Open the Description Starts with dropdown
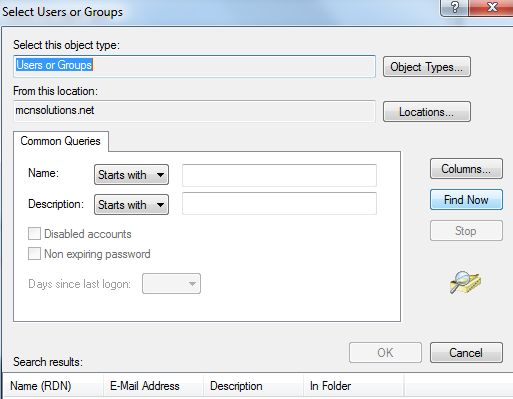 [131, 204]
